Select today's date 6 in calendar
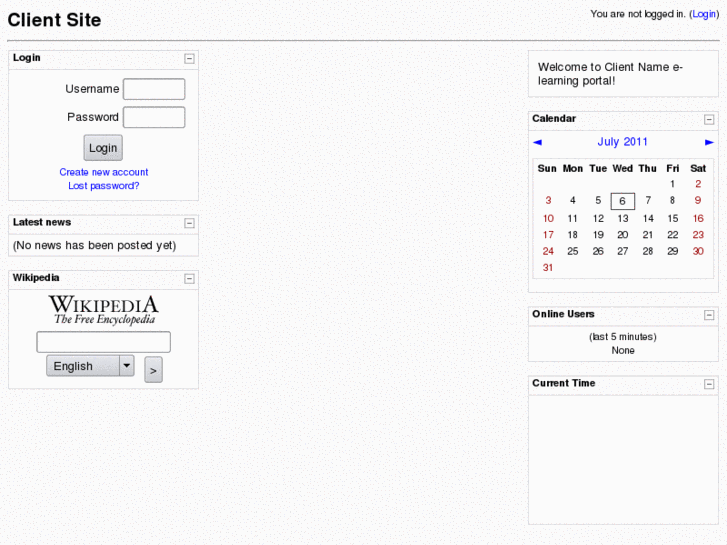 (x=623, y=201)
